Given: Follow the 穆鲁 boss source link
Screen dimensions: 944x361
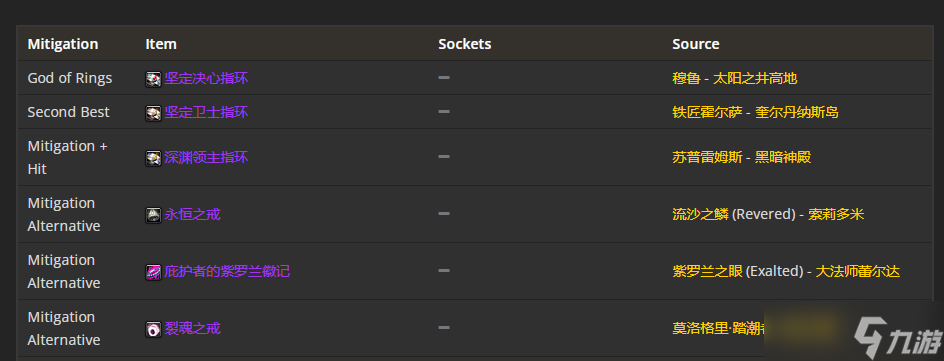Looking at the screenshot, I should coord(686,78).
